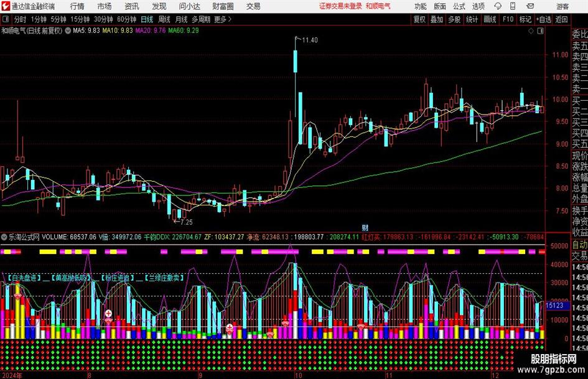Switch to 分时 chart period

[x=20, y=19]
